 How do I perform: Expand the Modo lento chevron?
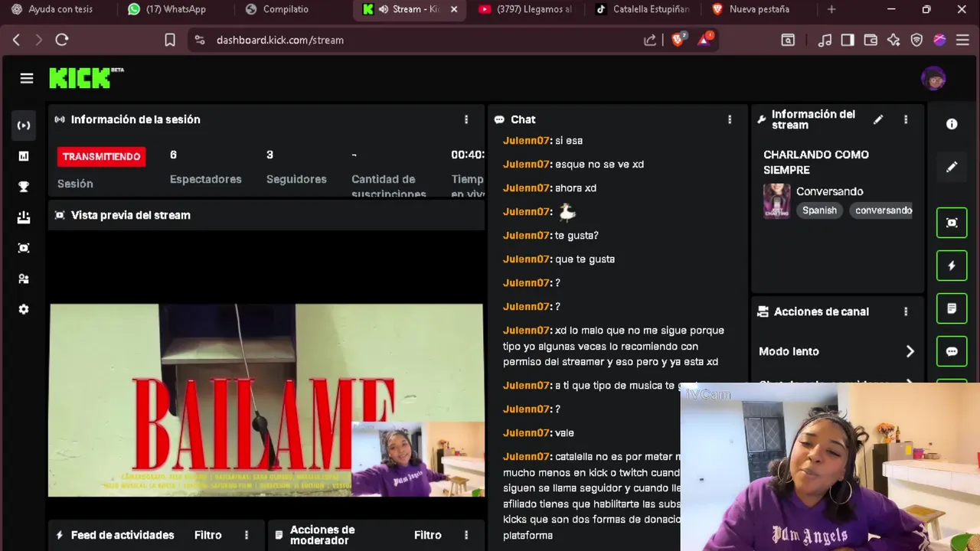coord(910,351)
